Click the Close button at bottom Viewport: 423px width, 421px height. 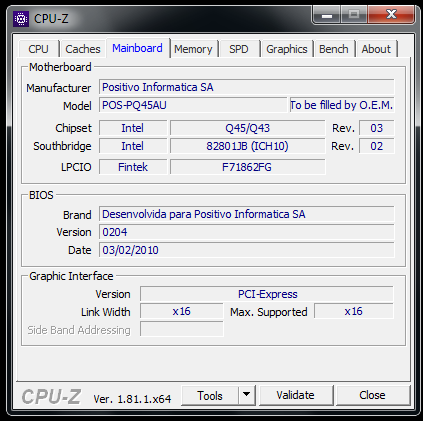372,395
